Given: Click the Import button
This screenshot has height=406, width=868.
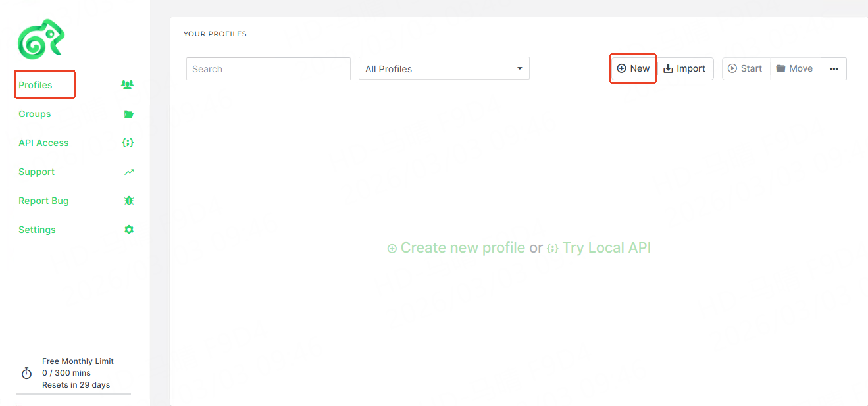Looking at the screenshot, I should pos(684,68).
